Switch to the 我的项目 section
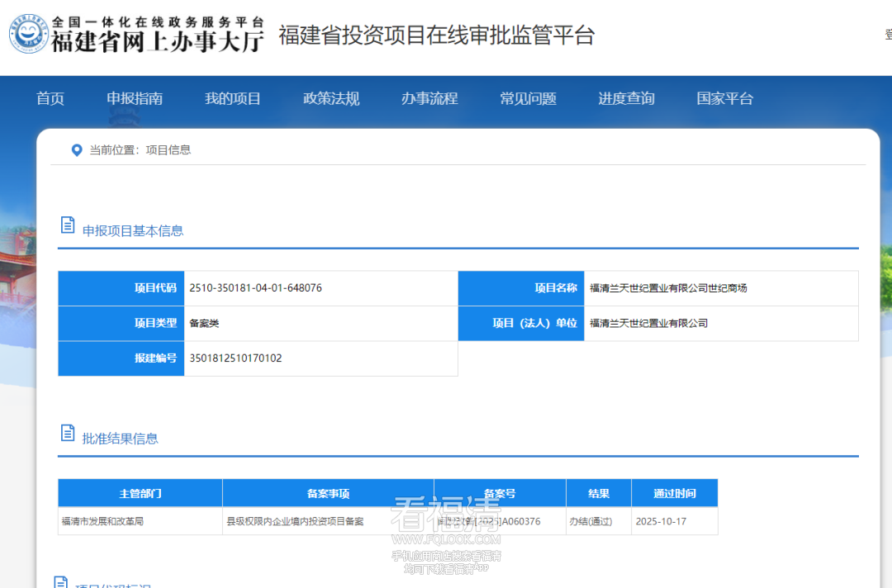The image size is (892, 588). [234, 98]
